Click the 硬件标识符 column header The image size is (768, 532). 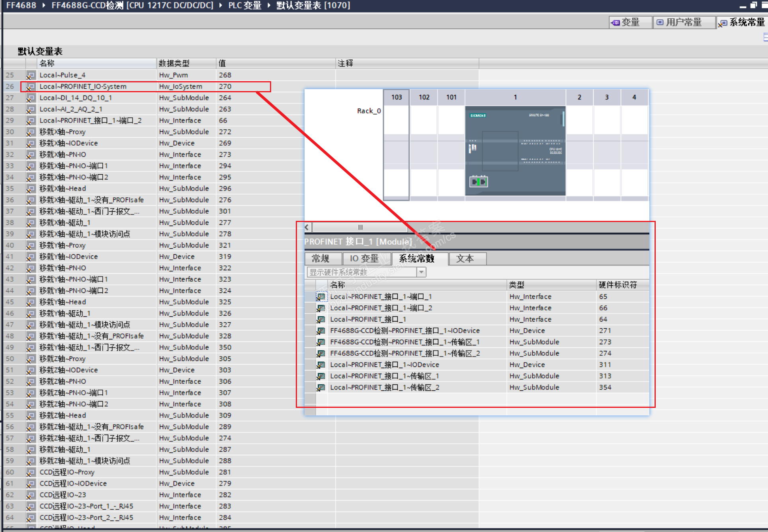pos(617,285)
